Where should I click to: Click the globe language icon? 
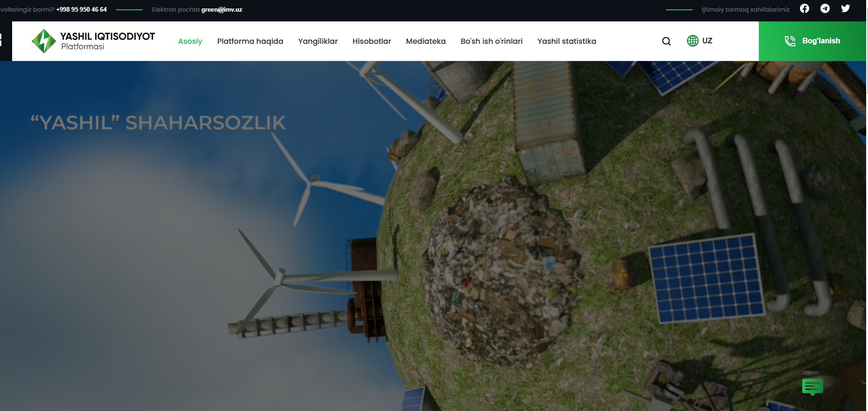[693, 41]
